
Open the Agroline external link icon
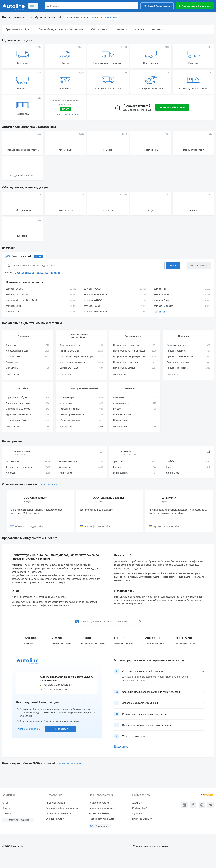tap(208, 451)
